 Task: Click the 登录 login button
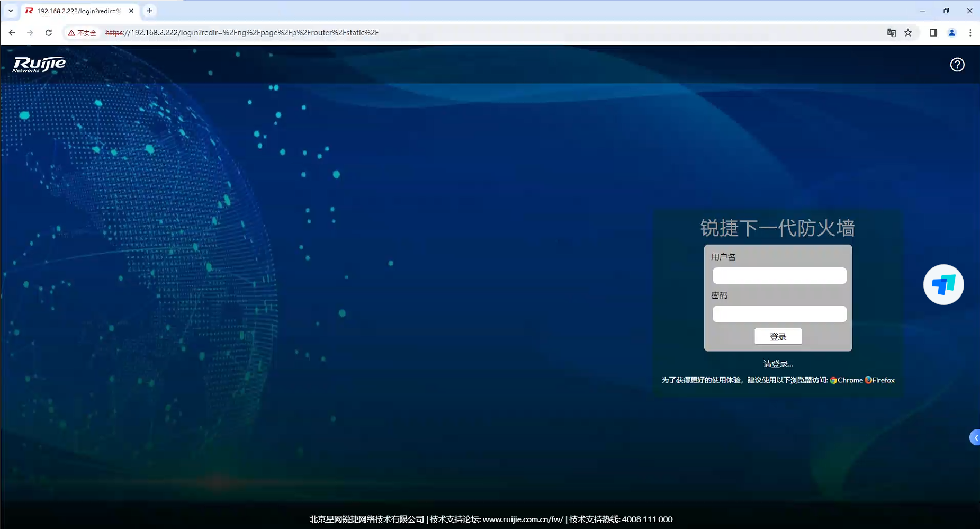778,337
